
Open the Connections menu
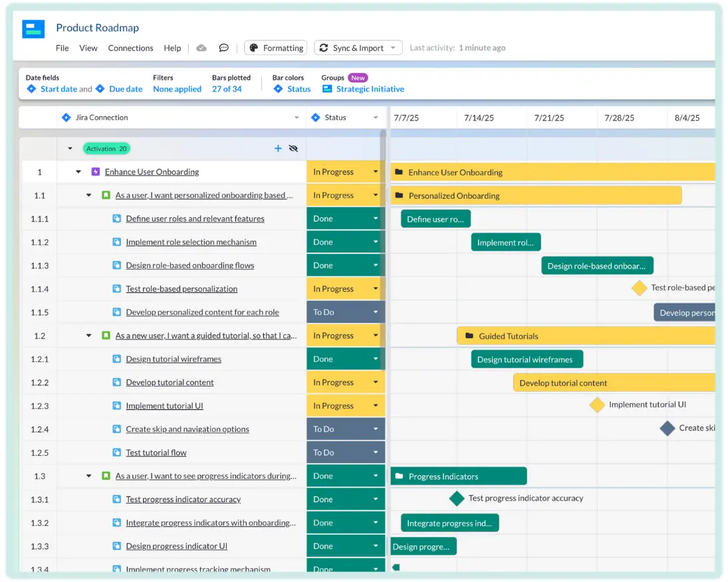pos(130,48)
